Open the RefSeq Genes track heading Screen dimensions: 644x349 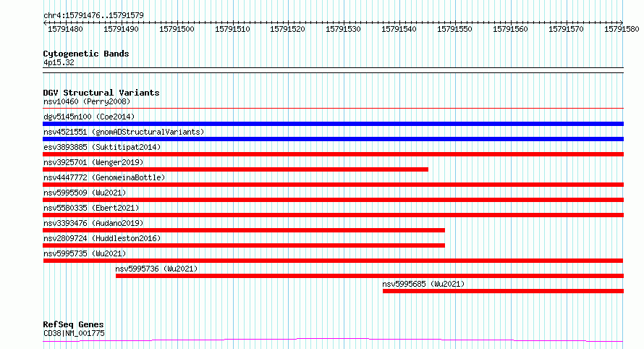pos(73,325)
